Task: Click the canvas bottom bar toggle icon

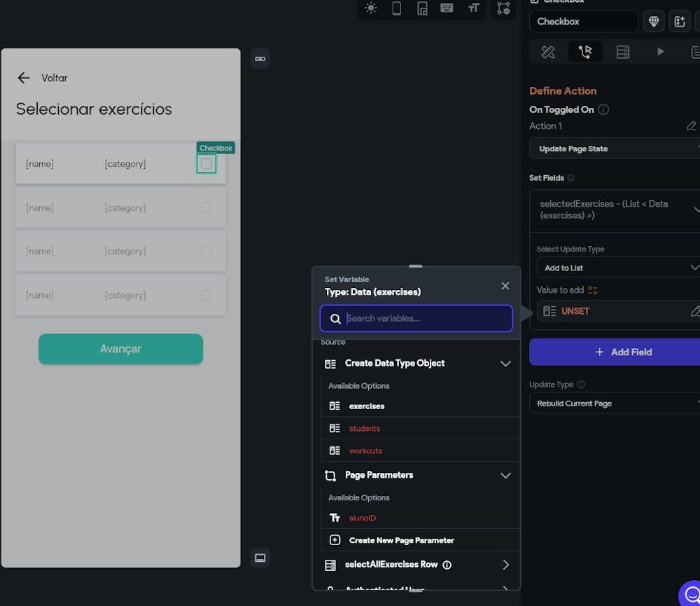Action: tap(260, 558)
